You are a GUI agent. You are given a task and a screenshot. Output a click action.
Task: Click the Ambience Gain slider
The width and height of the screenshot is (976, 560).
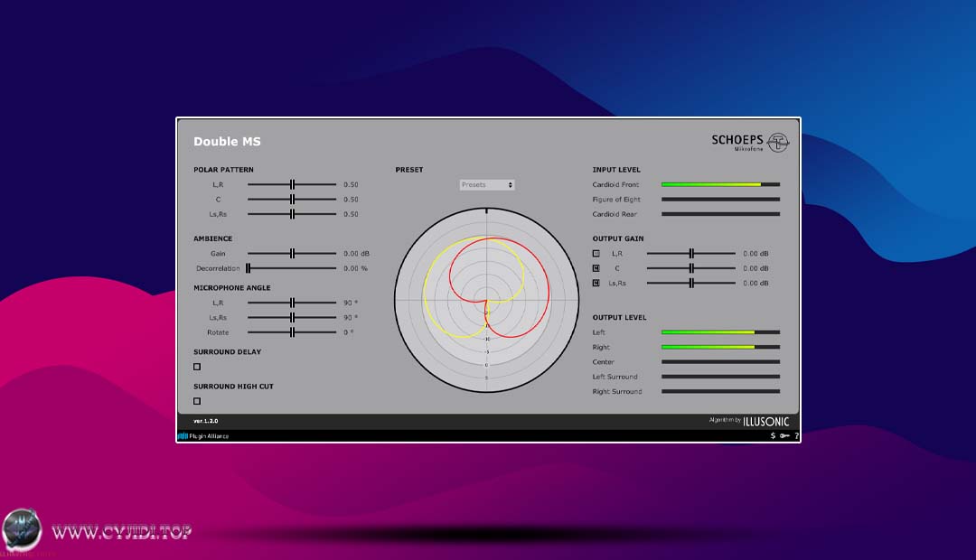point(292,253)
